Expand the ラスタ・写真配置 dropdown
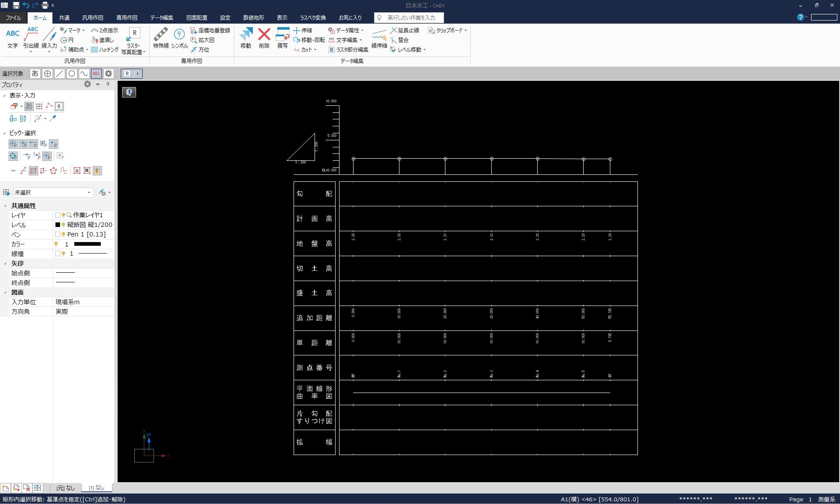 point(144,52)
